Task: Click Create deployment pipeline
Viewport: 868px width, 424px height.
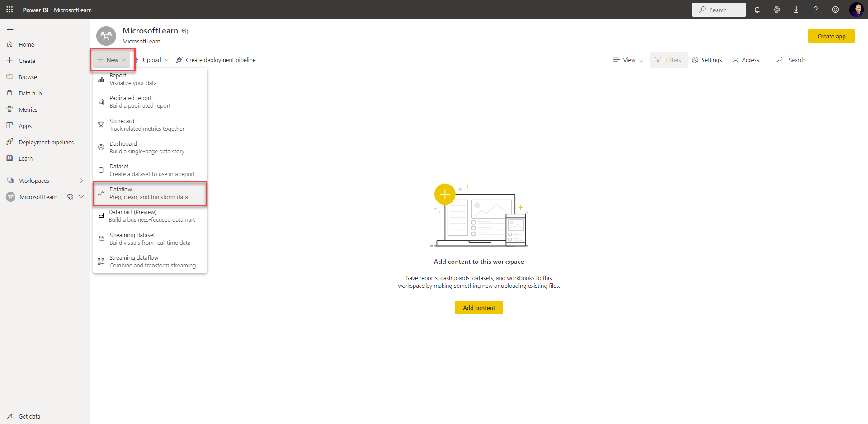Action: pyautogui.click(x=216, y=60)
